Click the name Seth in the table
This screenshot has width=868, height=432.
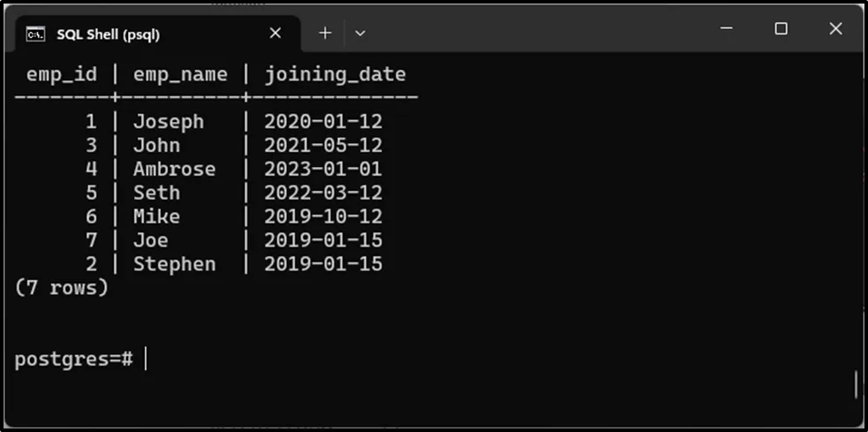click(156, 193)
